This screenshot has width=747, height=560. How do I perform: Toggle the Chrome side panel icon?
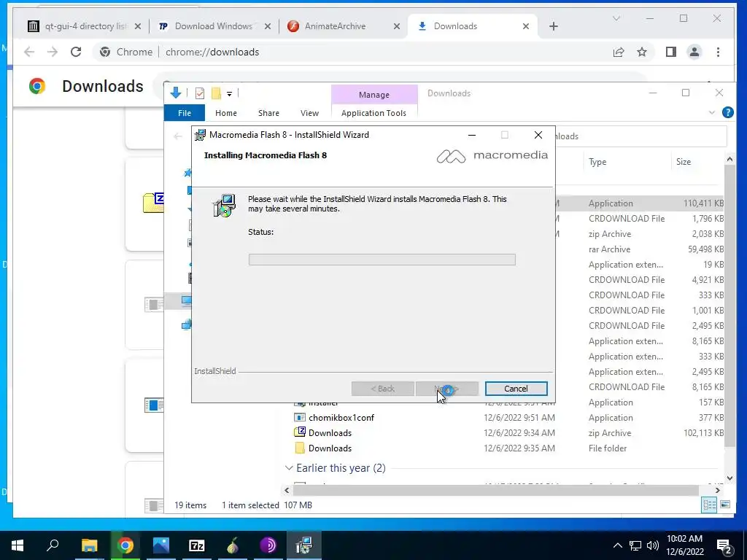(671, 52)
